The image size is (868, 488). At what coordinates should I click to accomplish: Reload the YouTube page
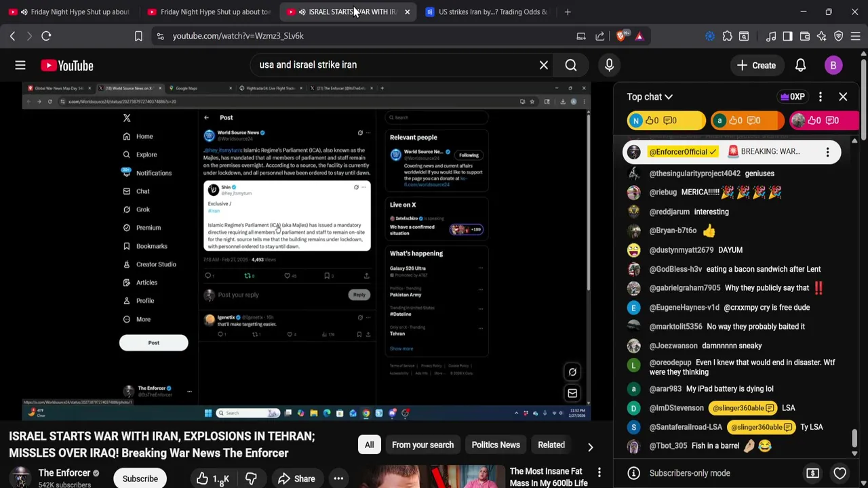[46, 36]
